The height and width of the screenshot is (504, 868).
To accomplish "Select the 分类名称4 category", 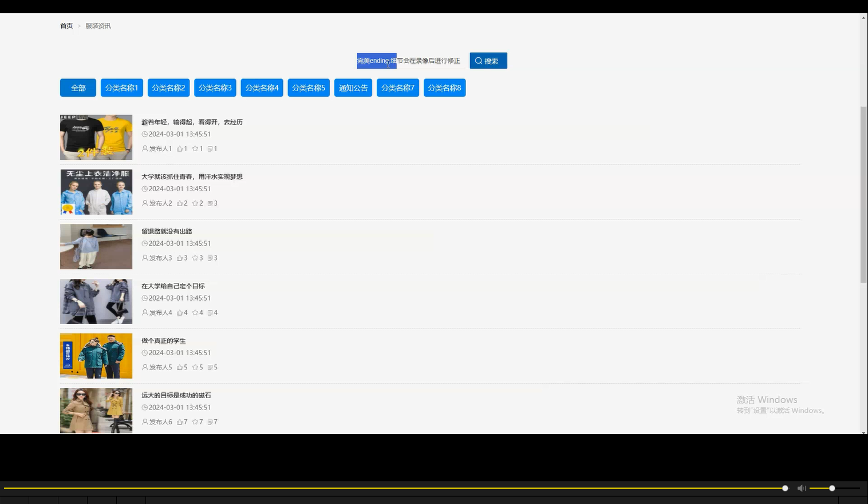I will [262, 88].
